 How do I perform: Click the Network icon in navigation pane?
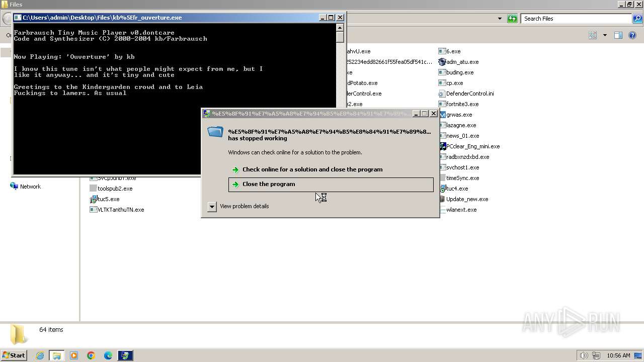click(x=14, y=186)
